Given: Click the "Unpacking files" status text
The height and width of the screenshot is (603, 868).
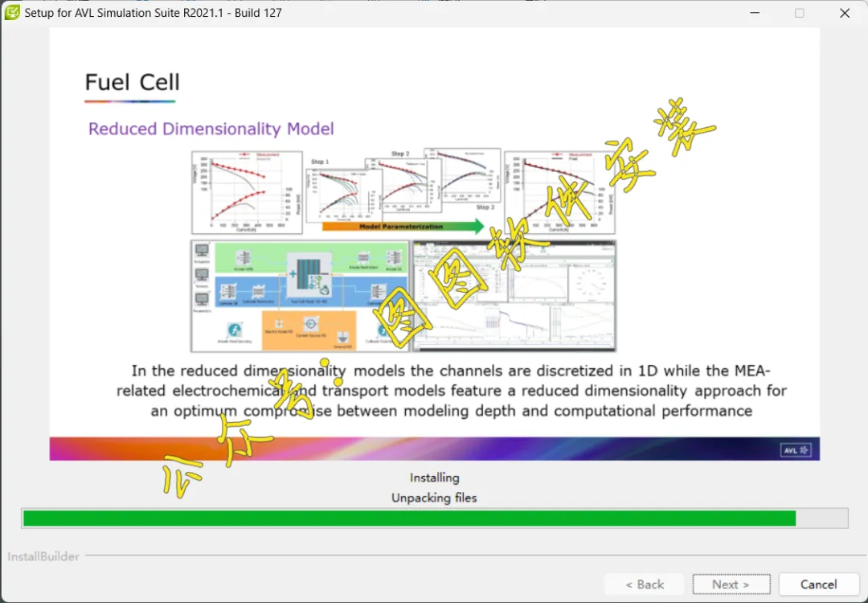Looking at the screenshot, I should click(434, 498).
